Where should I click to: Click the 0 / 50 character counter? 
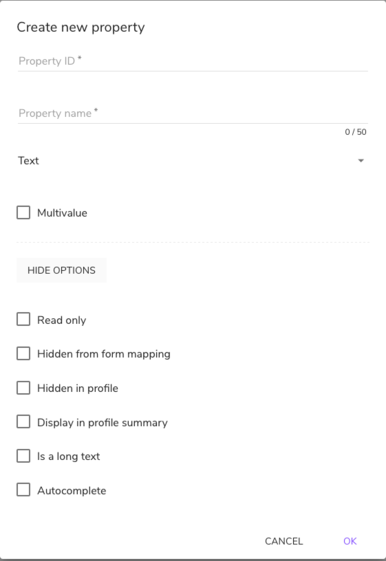pos(356,132)
